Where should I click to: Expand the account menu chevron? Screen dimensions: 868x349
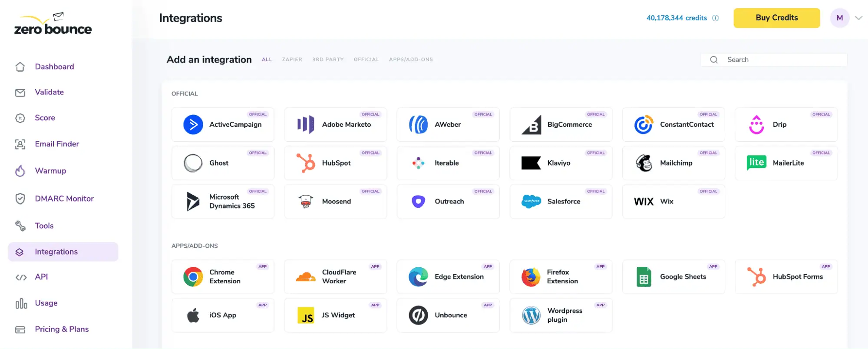pos(858,18)
